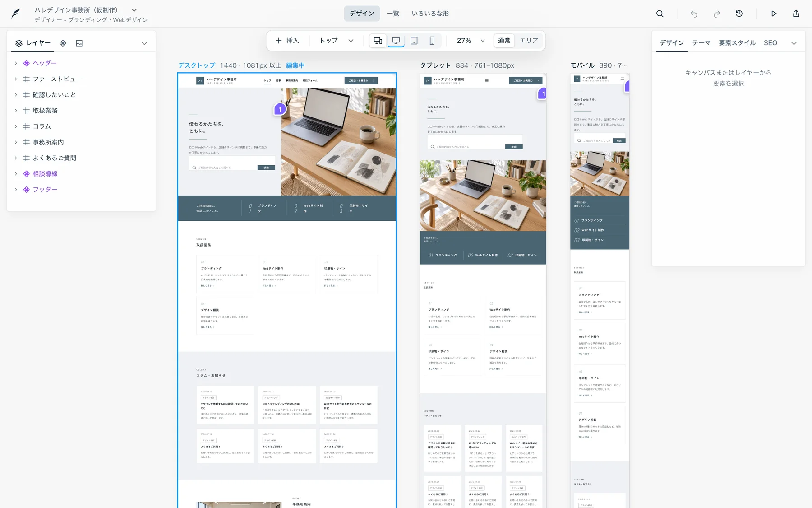The height and width of the screenshot is (508, 812).
Task: Click the share/publish upload icon
Action: [x=796, y=14]
